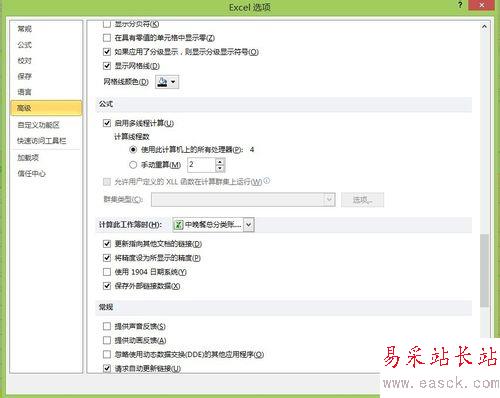Click the scroll up arrow
Image resolution: width=500 pixels, height=398 pixels.
[x=484, y=27]
